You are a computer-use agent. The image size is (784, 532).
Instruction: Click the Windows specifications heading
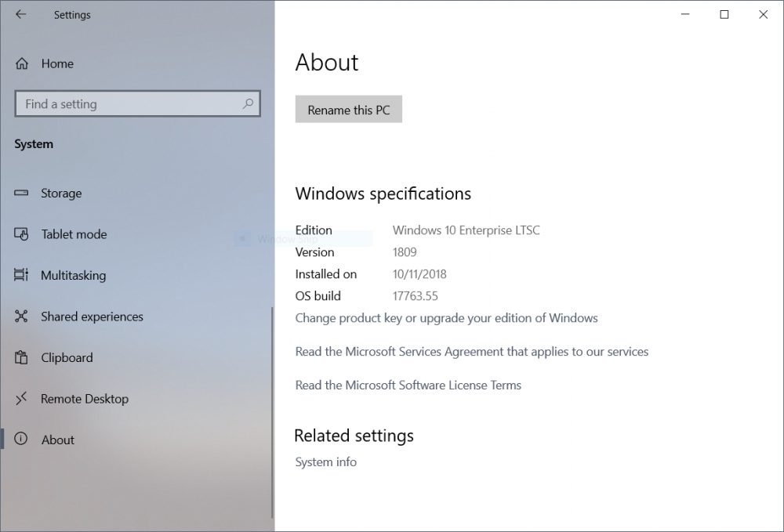383,194
